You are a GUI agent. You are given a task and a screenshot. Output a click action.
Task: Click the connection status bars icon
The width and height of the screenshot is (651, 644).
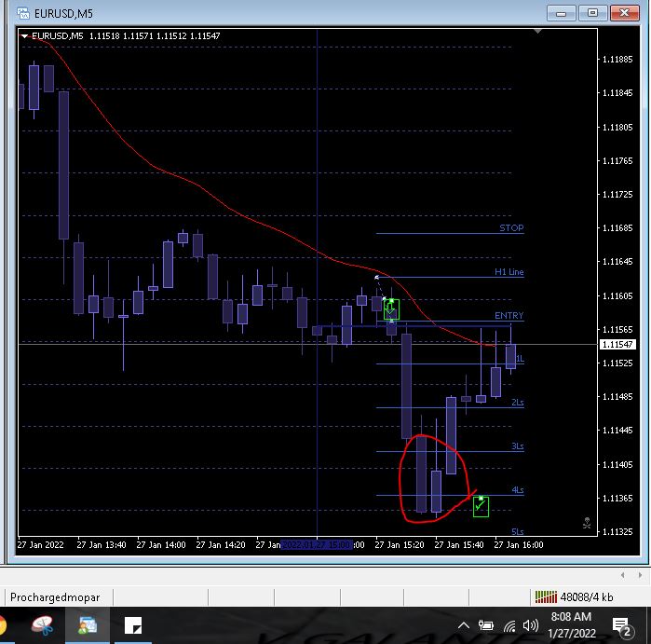(546, 597)
